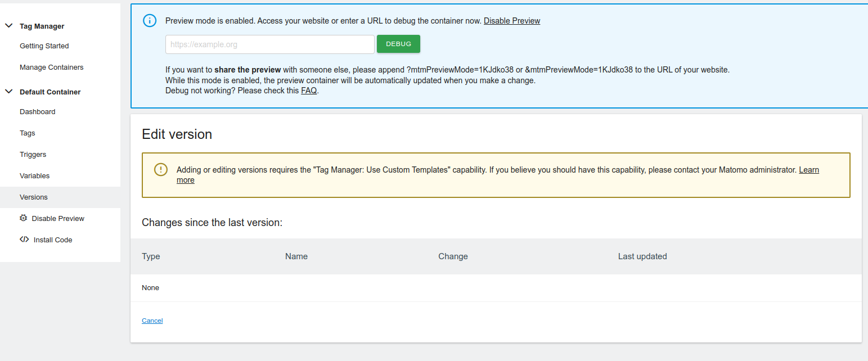Collapse the Default Container section chevron
Image resolution: width=868 pixels, height=361 pixels.
tap(9, 92)
